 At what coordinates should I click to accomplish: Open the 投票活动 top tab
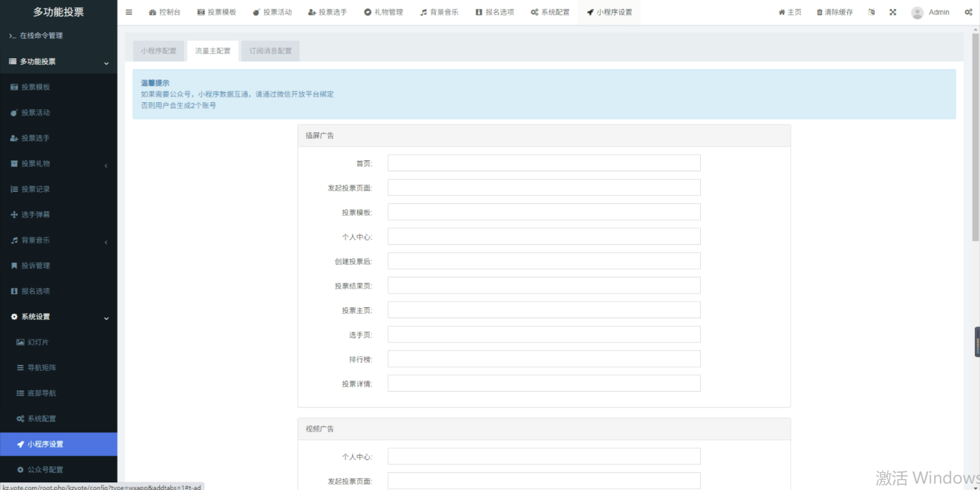[x=272, y=12]
